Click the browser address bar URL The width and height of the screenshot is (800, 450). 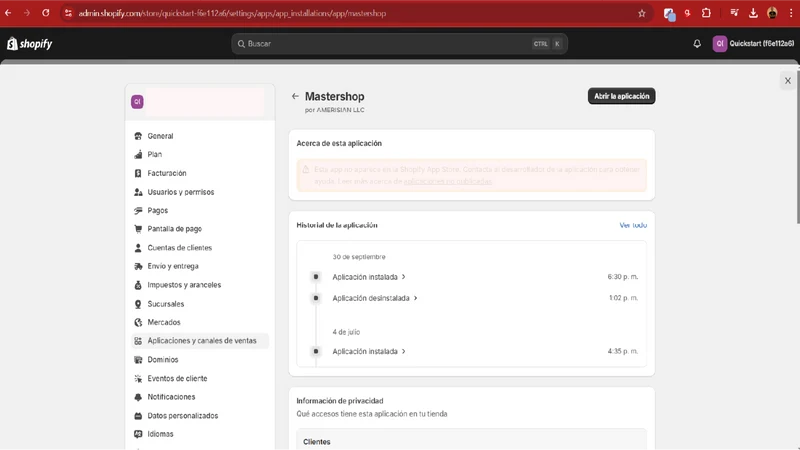pyautogui.click(x=232, y=13)
